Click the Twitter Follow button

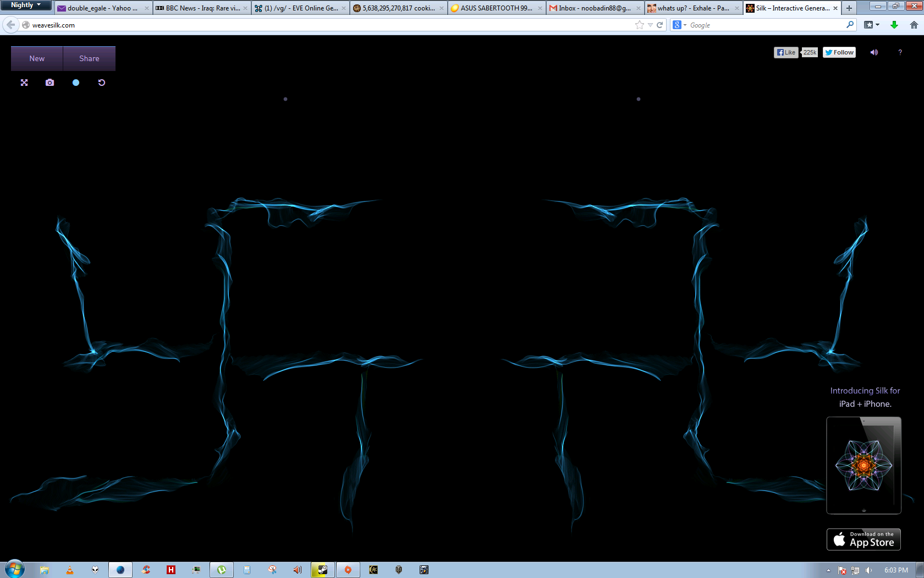(x=839, y=52)
